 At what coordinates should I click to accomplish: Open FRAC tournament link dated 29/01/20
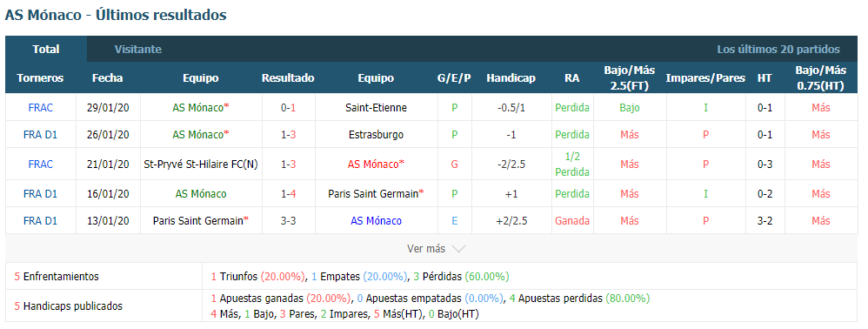(x=40, y=107)
